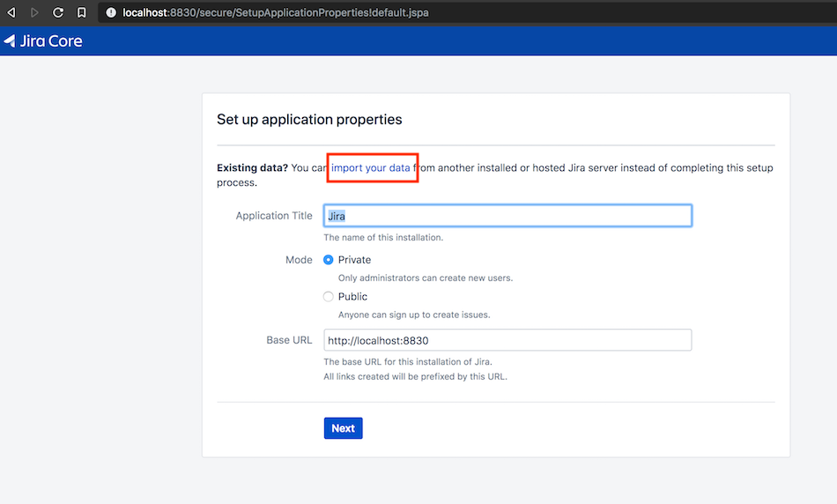Reload the page with the refresh icon
Viewport: 837px width, 504px height.
coord(58,12)
